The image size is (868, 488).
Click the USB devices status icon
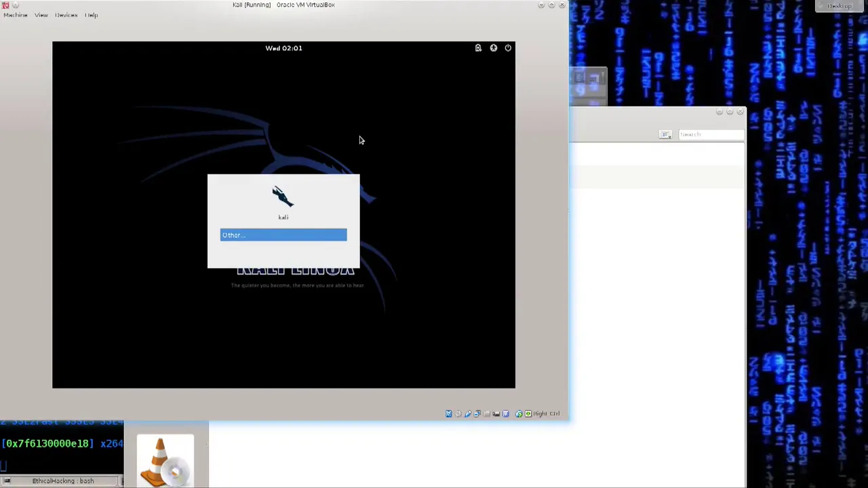pyautogui.click(x=468, y=413)
